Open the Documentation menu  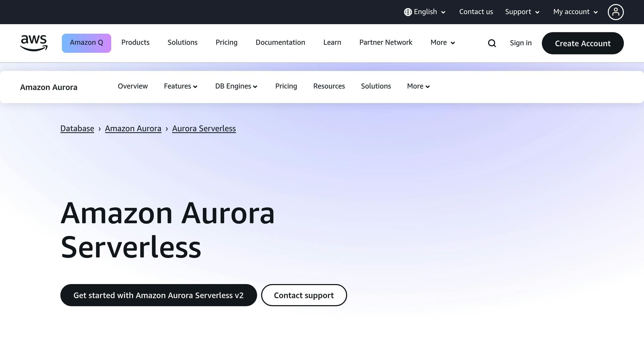click(280, 42)
